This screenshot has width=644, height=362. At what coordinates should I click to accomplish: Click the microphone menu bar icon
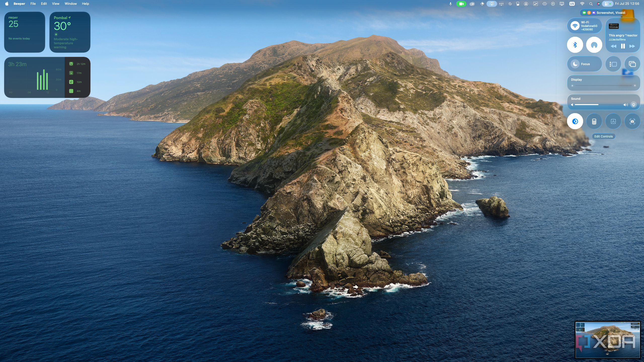(451, 4)
